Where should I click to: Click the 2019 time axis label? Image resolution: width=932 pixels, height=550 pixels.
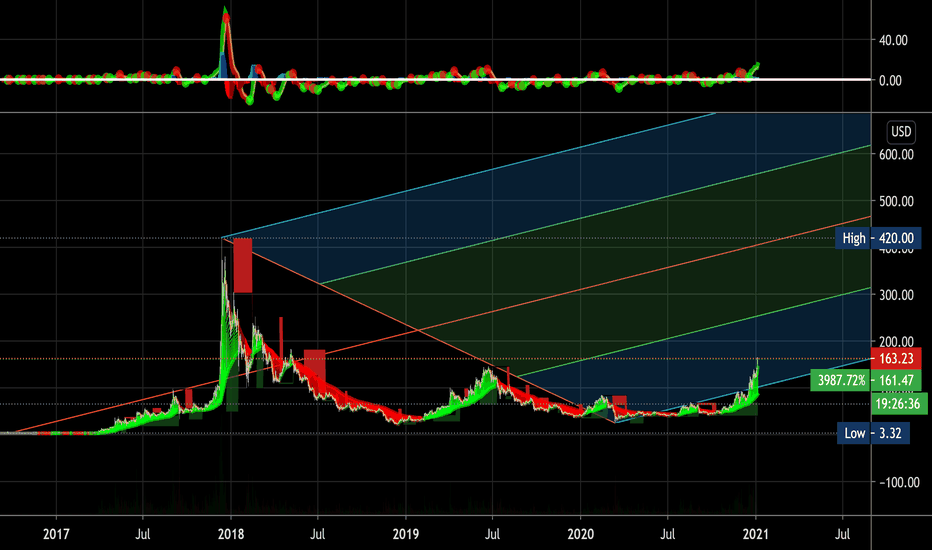click(x=405, y=534)
